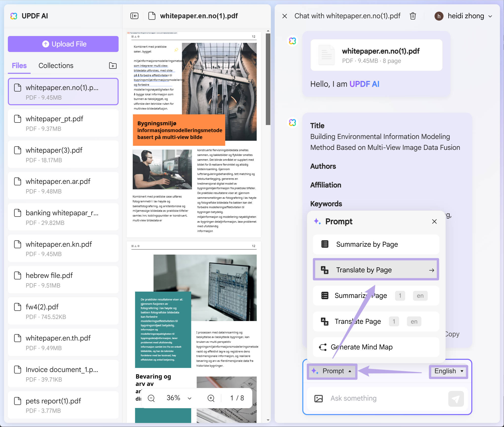Screen dimensions: 504x427
Task: Click the UPDF AI logo
Action: click(x=14, y=16)
